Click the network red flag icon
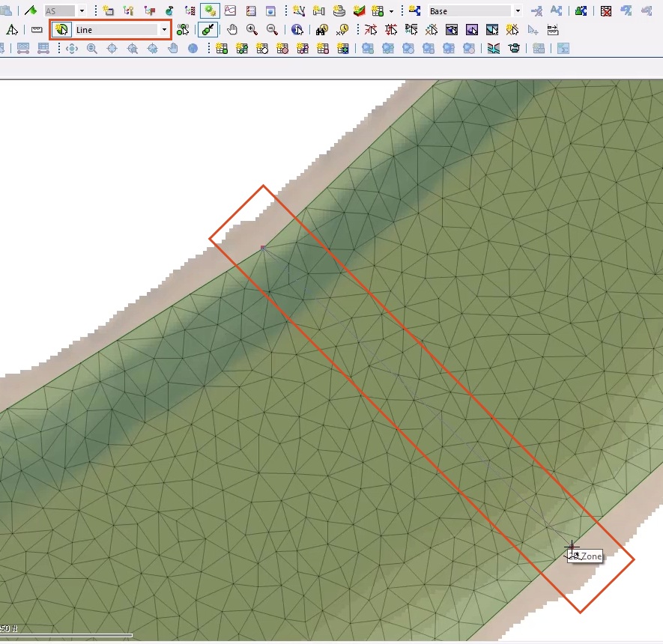Viewport: 663px width, 644px height. pos(149,10)
